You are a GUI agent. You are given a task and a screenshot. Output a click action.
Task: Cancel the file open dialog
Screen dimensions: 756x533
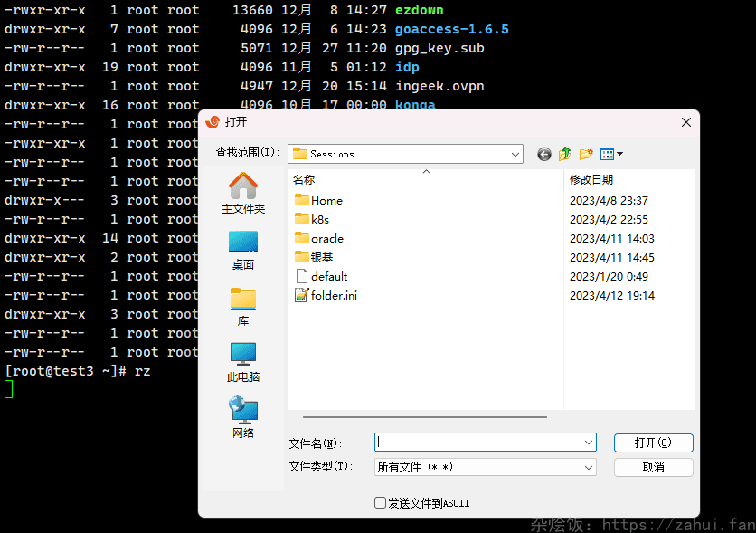(x=653, y=465)
